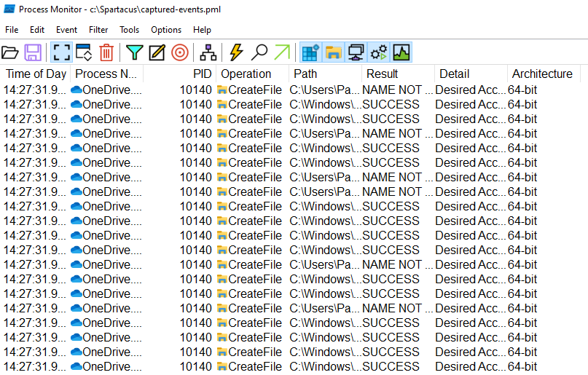Open the Filter menu
Viewport: 588px width, 375px height.
[98, 30]
